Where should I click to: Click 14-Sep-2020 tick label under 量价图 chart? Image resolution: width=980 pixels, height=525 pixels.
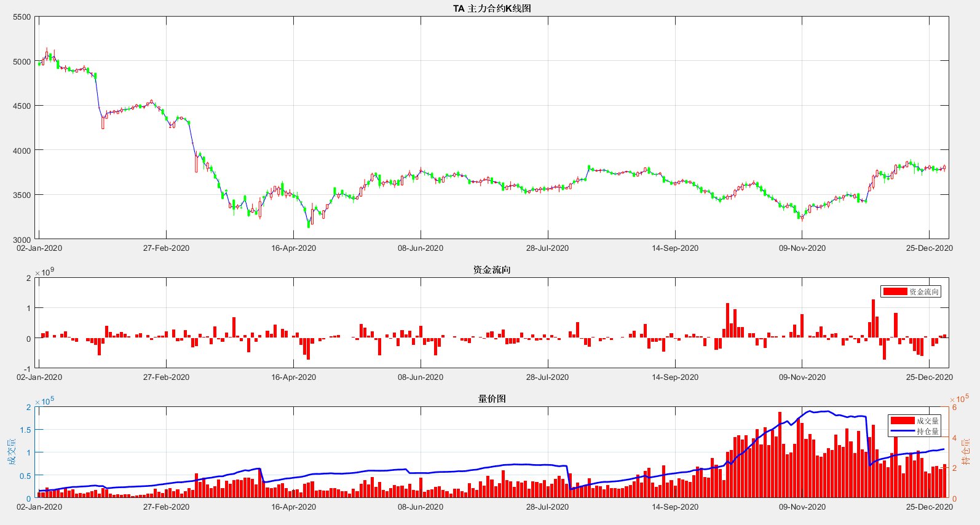pyautogui.click(x=675, y=507)
